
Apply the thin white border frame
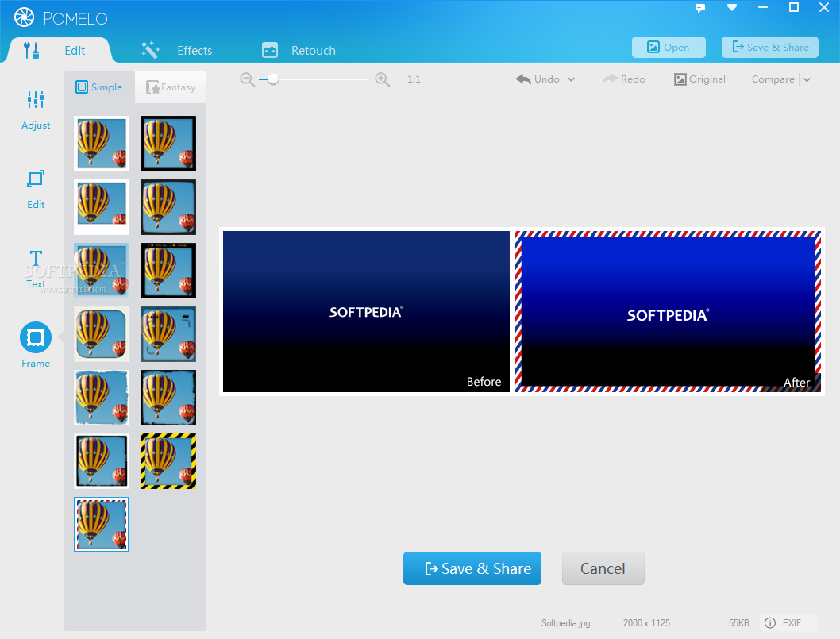pos(102,144)
